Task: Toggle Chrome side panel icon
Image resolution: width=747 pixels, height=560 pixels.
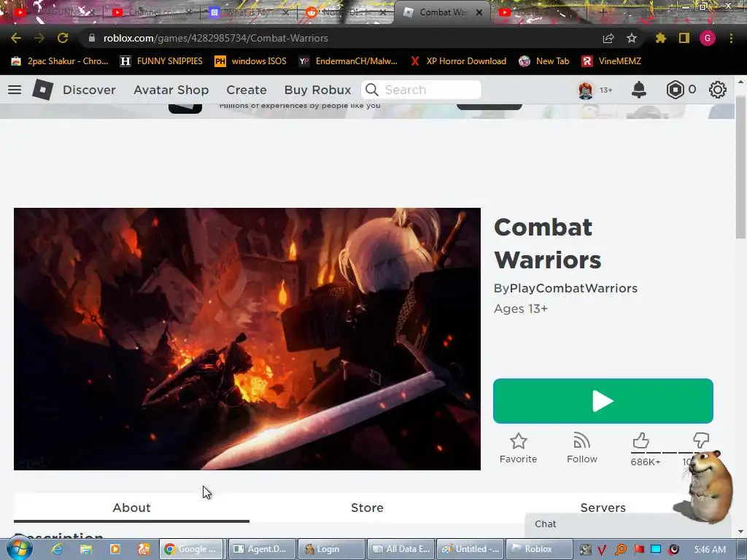Action: pyautogui.click(x=684, y=38)
